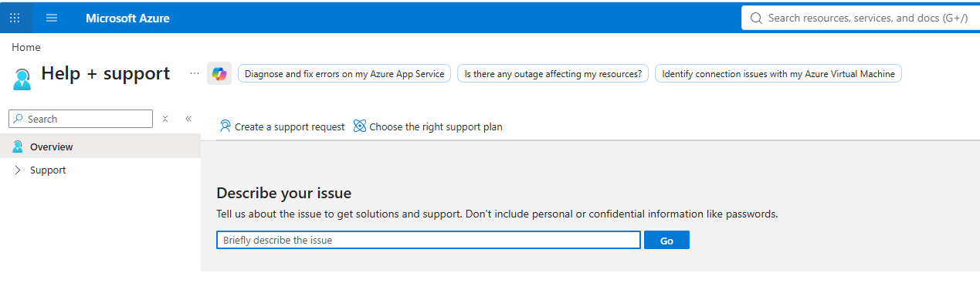Focus the sidebar Search box
The height and width of the screenshot is (300, 980).
[x=80, y=119]
